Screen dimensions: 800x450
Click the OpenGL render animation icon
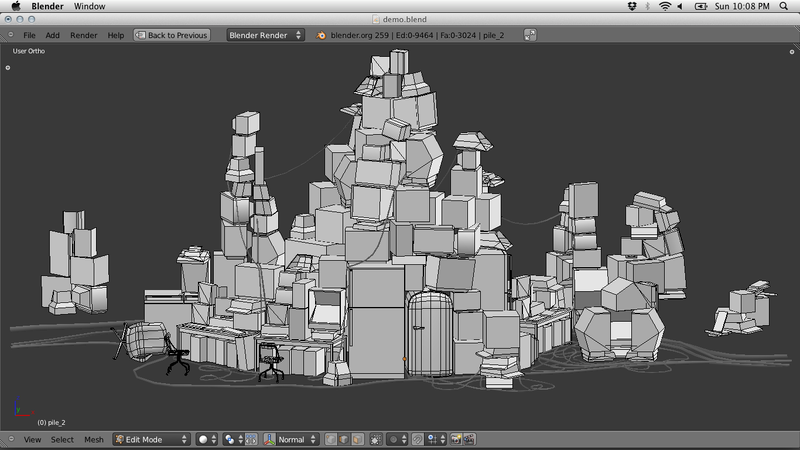469,439
